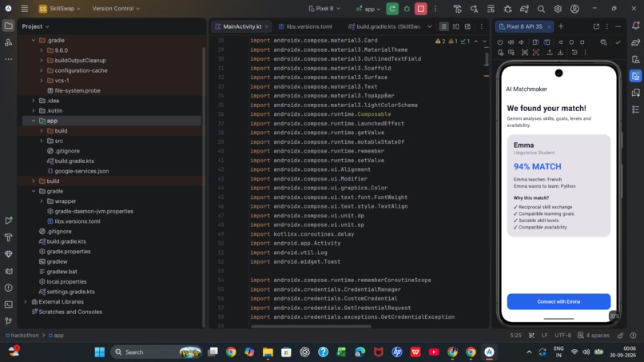The width and height of the screenshot is (644, 362).
Task: Switch editor to Design view
Action: [x=467, y=26]
